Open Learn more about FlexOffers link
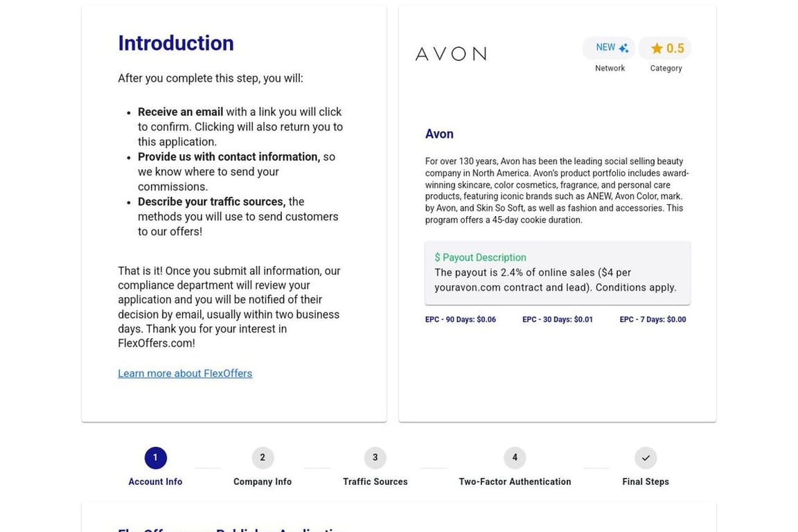This screenshot has height=532, width=798. tap(185, 373)
